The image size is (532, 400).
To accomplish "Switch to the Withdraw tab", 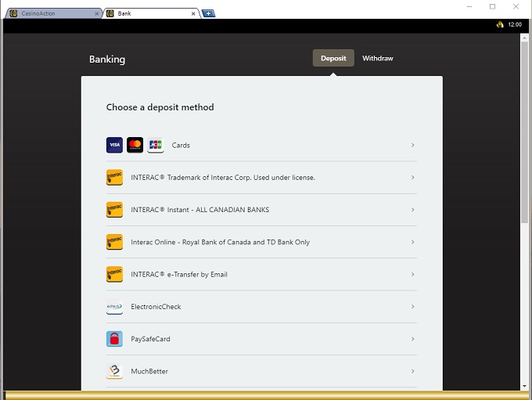I will click(377, 59).
